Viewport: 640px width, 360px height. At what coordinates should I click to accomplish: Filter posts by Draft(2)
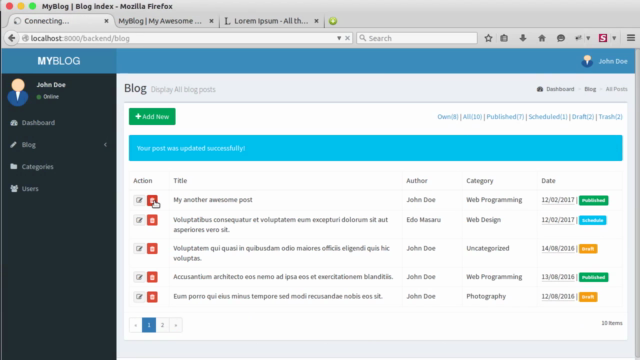tap(583, 117)
